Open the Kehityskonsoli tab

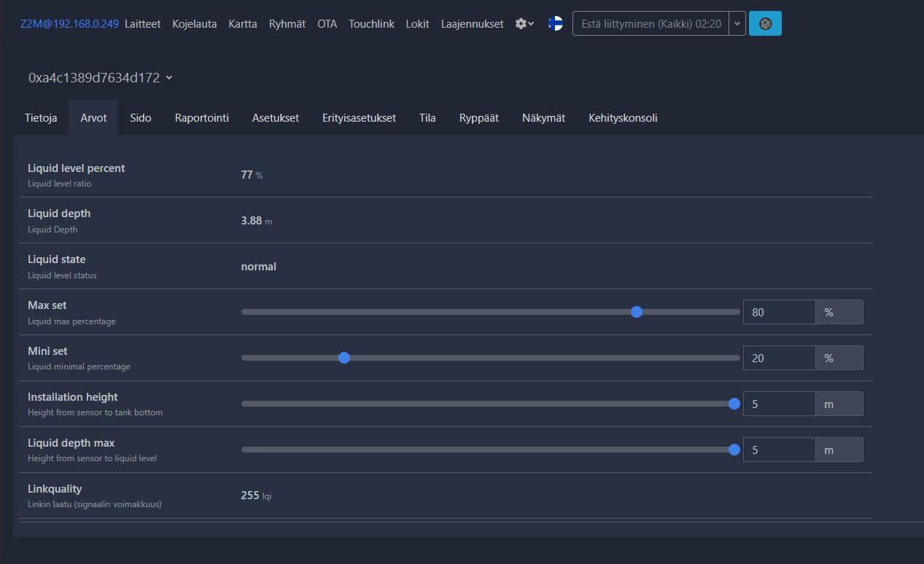click(623, 117)
